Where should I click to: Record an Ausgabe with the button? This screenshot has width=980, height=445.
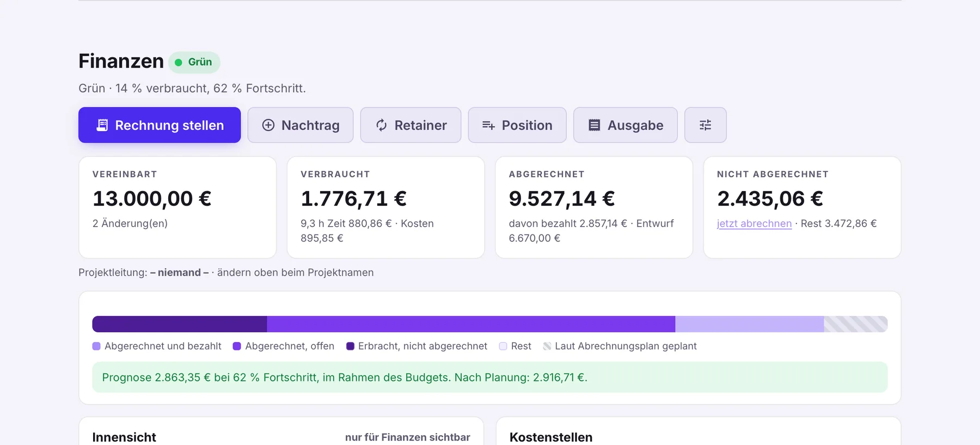point(626,125)
